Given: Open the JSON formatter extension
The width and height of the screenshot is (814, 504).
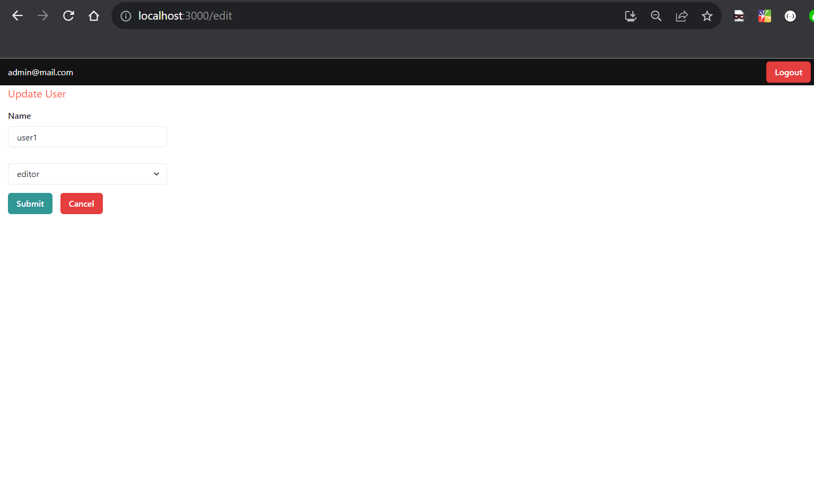Looking at the screenshot, I should (x=790, y=15).
